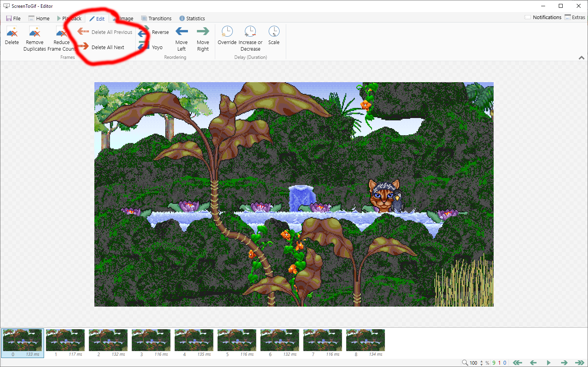Click Increase or Decrease delay icon
The height and width of the screenshot is (367, 588).
click(x=250, y=31)
